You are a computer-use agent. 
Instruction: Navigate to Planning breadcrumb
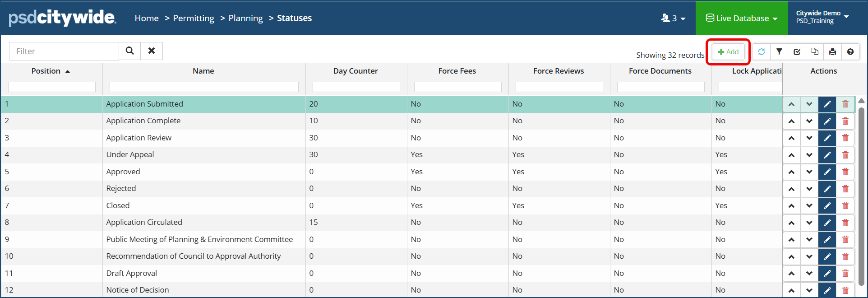(x=245, y=19)
